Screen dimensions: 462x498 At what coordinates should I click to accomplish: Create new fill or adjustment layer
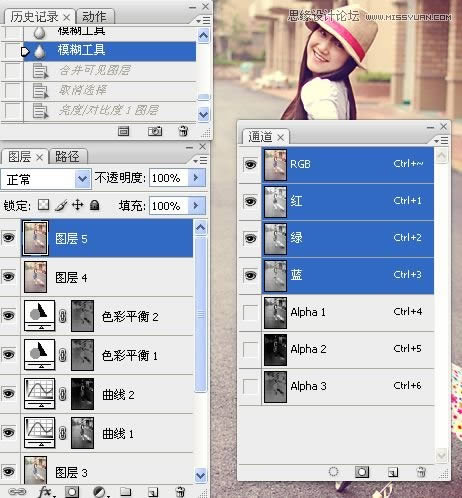99,492
